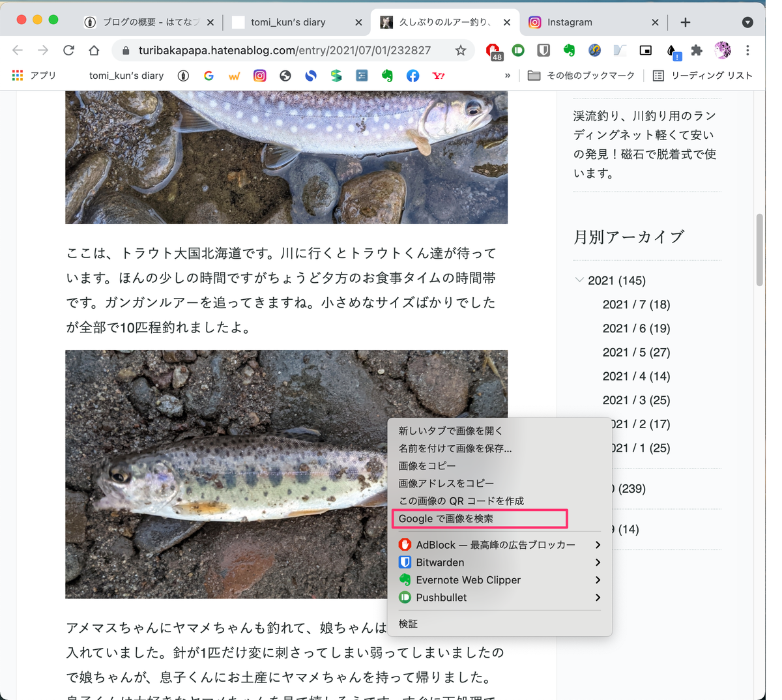Viewport: 782px width, 700px height.
Task: Open the Chrome profile avatar
Action: (723, 50)
